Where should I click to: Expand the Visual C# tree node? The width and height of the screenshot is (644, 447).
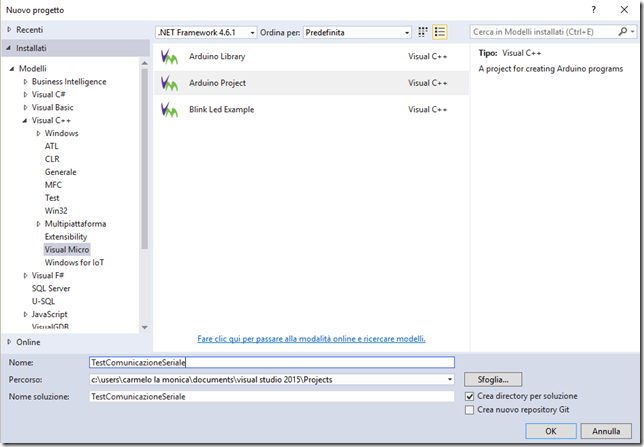point(25,95)
